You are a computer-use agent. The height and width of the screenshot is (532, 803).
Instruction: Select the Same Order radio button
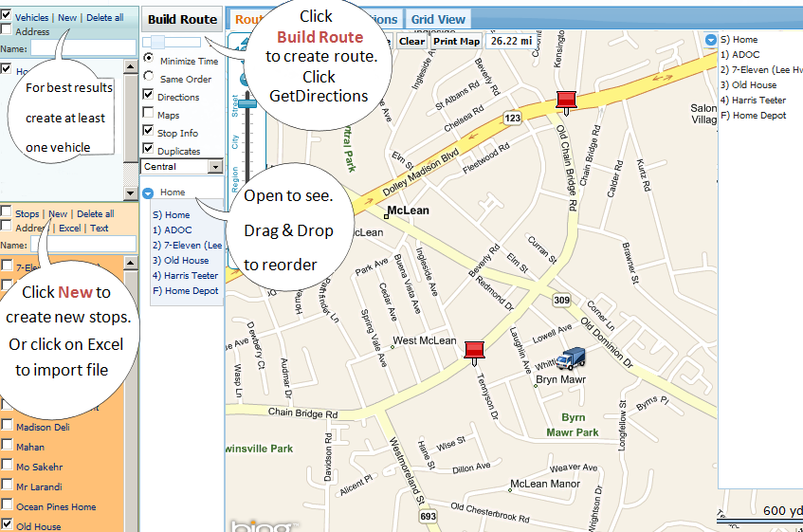coord(149,76)
